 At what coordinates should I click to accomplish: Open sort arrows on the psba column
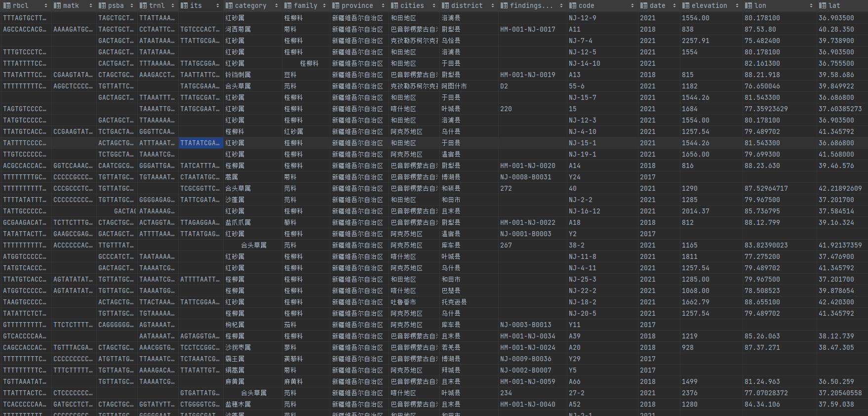pyautogui.click(x=131, y=5)
